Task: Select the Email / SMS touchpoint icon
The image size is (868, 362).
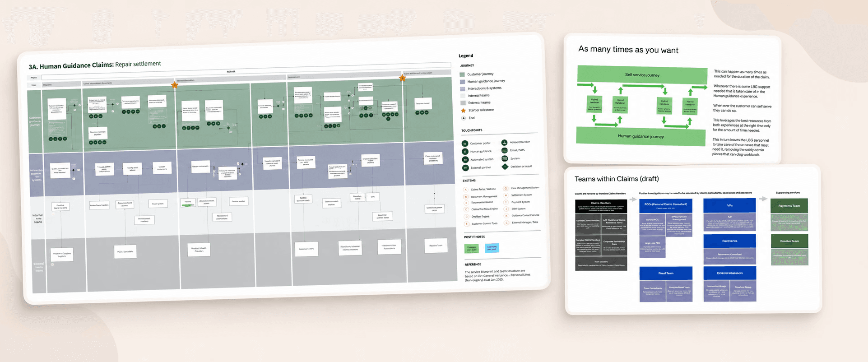Action: (x=505, y=150)
